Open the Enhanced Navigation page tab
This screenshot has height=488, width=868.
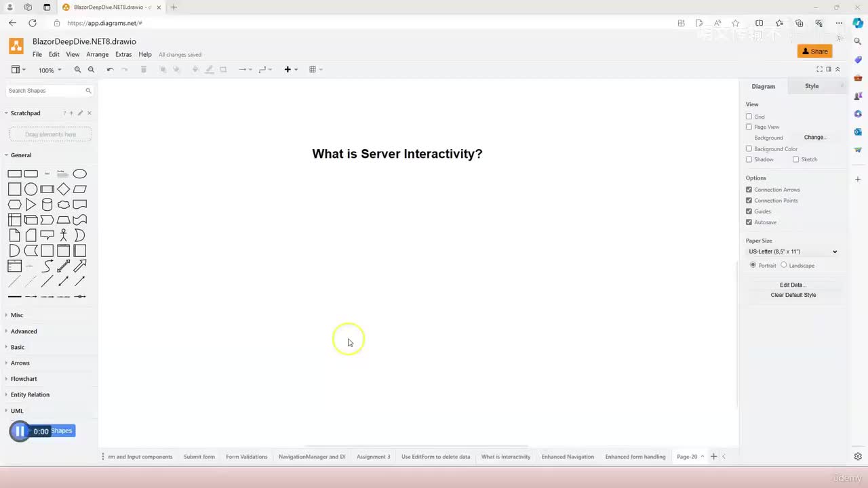(568, 457)
